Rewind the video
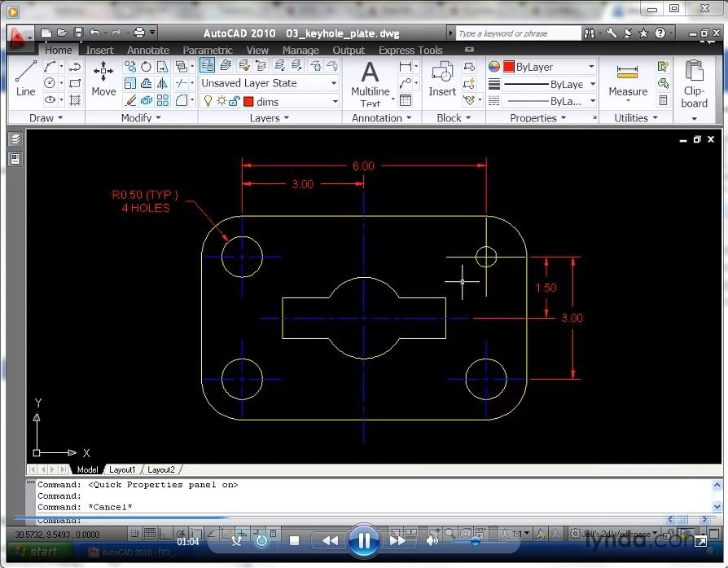 tap(330, 540)
